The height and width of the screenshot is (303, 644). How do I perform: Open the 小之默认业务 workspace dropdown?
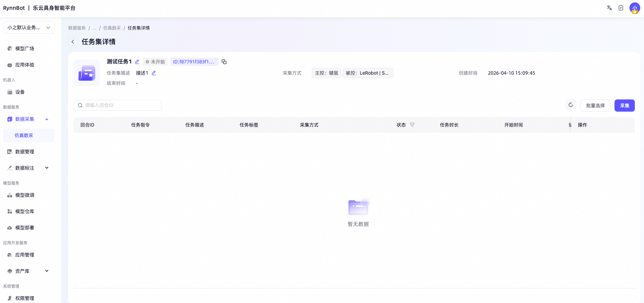tap(29, 27)
